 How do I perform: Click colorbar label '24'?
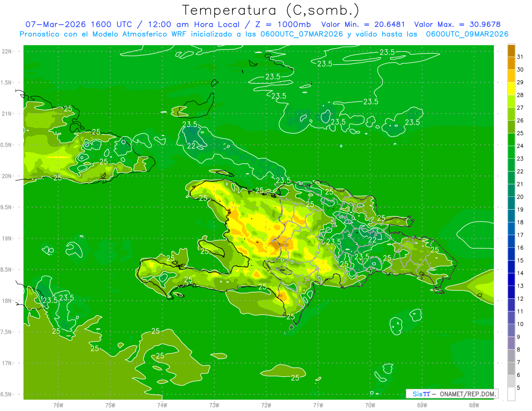[520, 146]
